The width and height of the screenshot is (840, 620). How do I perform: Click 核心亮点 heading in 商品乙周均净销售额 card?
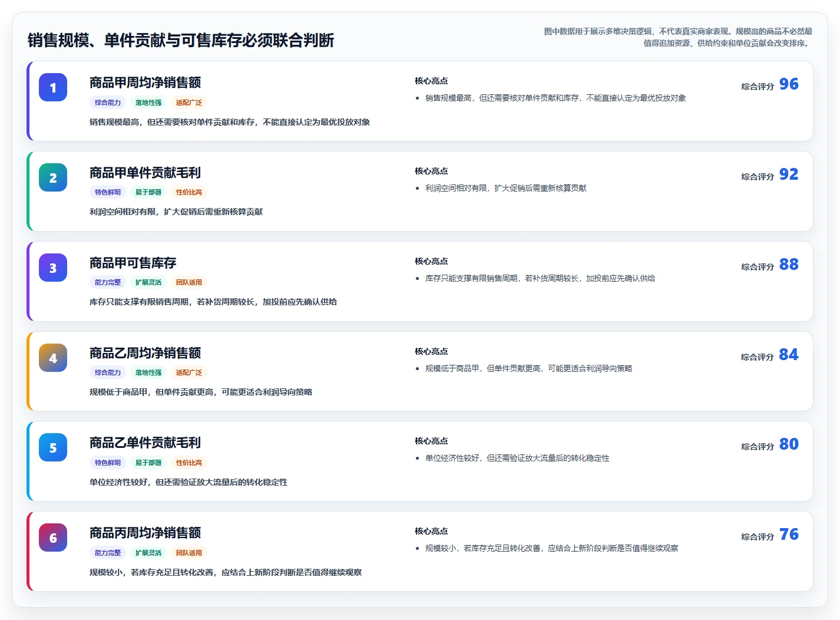431,351
